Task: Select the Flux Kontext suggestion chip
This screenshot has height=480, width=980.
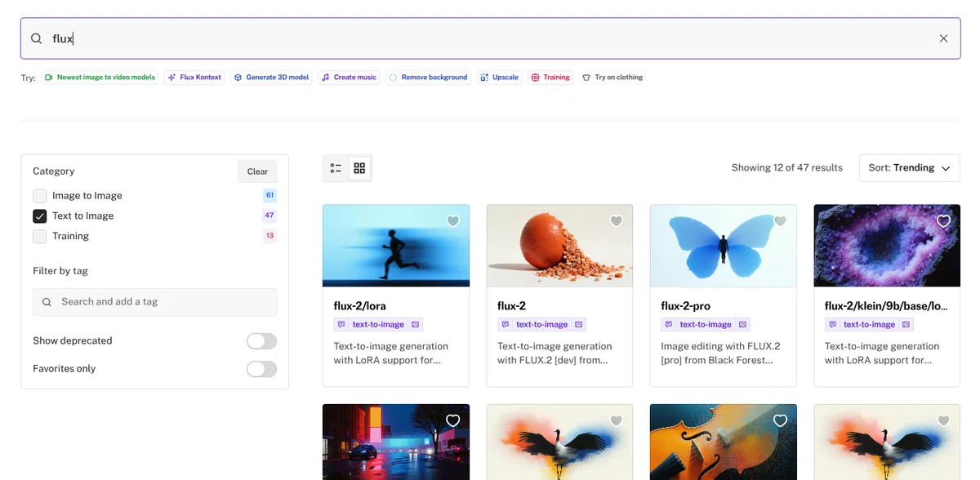Action: coord(194,78)
